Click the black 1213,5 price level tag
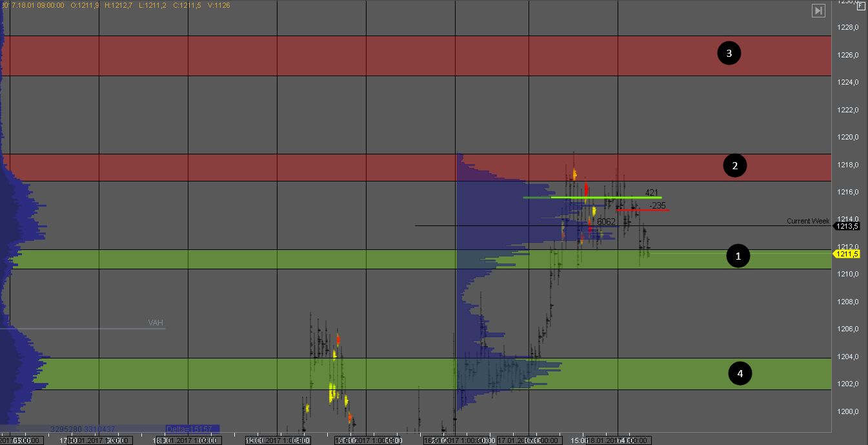 (848, 226)
